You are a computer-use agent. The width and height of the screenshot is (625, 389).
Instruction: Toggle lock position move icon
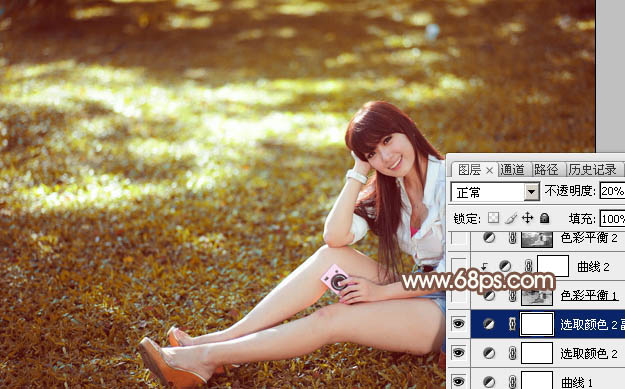(527, 218)
